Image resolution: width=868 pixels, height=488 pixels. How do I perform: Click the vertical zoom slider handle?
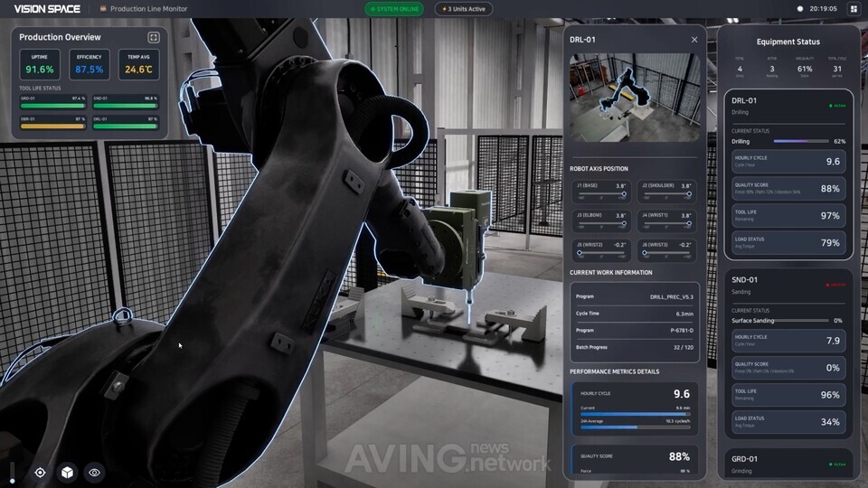pos(12,481)
